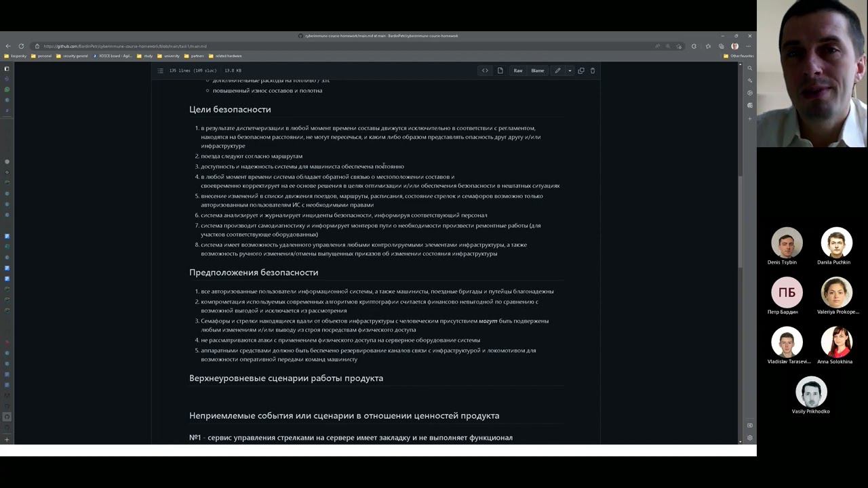Open browser settings and more menu
Screen dimensions: 868x488
click(749, 46)
